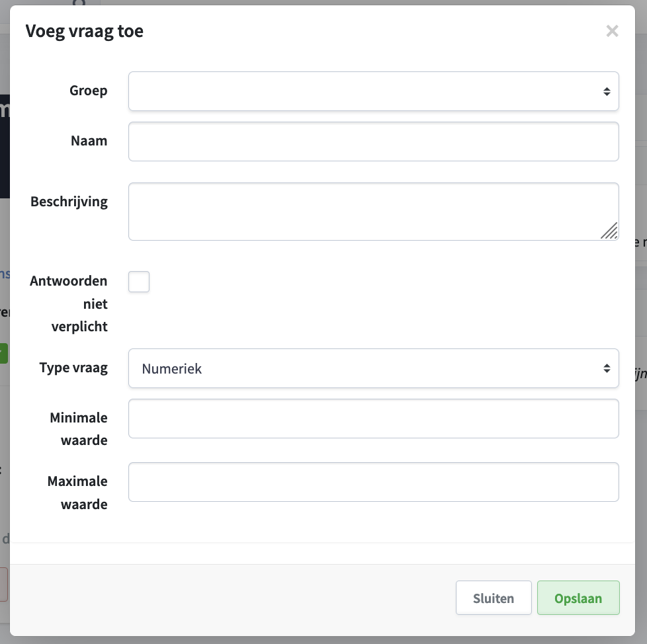This screenshot has width=647, height=644.
Task: Click the arrows icon of Type vraag select
Action: (607, 368)
